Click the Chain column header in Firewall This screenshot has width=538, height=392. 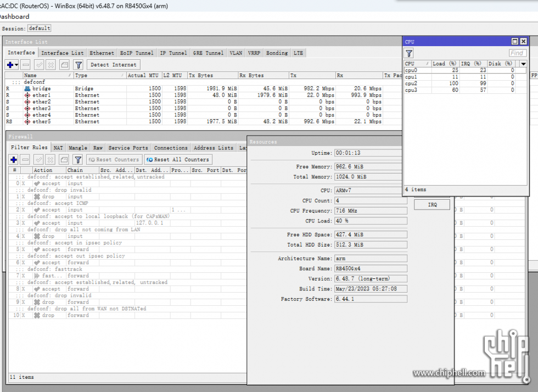coord(82,170)
